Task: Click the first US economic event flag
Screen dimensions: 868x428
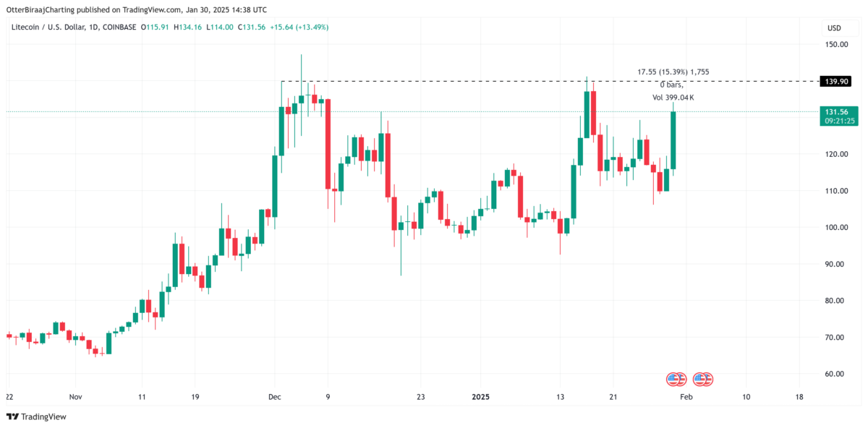Action: pyautogui.click(x=672, y=379)
